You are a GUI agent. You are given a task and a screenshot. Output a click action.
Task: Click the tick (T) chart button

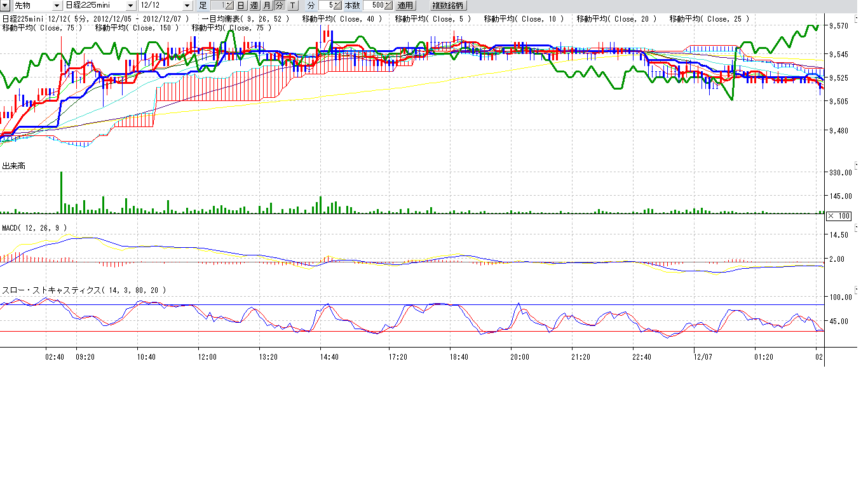292,6
